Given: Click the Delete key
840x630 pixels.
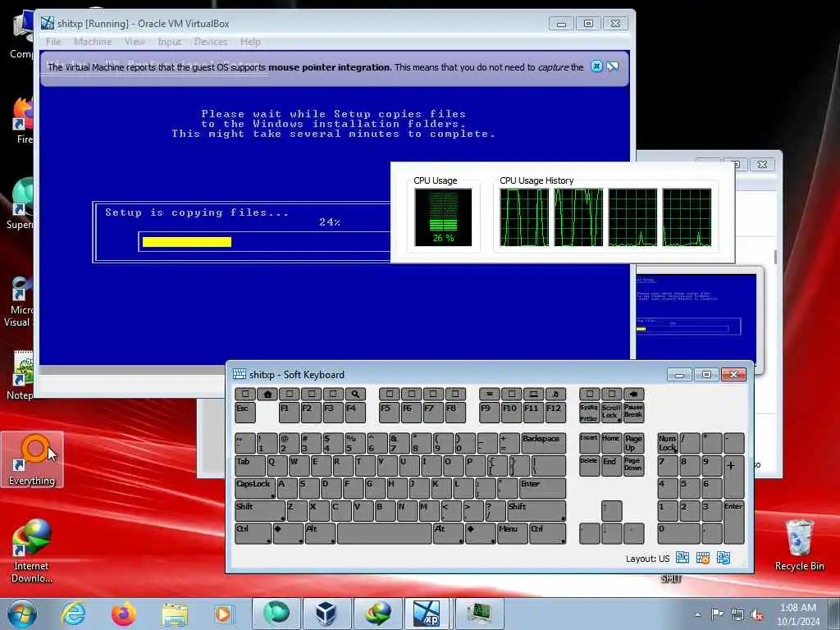Looking at the screenshot, I should pos(589,466).
